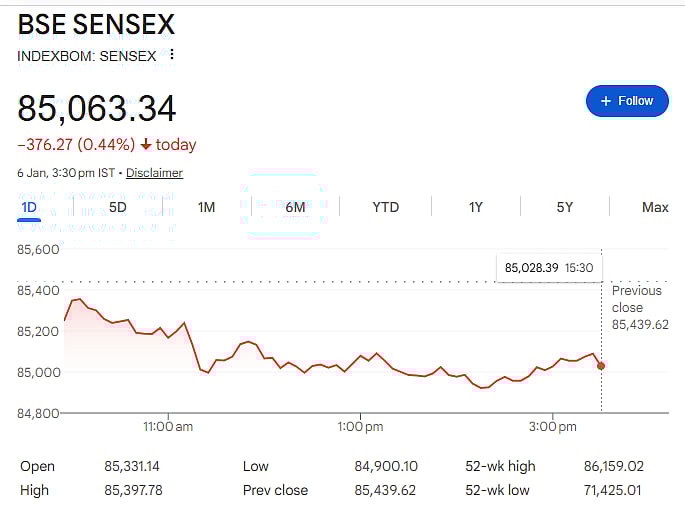Screen dimensions: 685x509
Task: Click the INDEXBOM: SENSEX ticker label
Action: pos(87,56)
